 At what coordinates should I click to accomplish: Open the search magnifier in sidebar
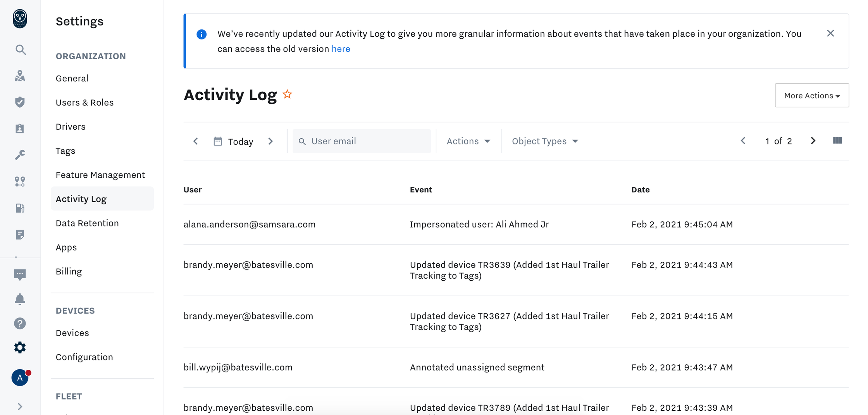pyautogui.click(x=21, y=50)
